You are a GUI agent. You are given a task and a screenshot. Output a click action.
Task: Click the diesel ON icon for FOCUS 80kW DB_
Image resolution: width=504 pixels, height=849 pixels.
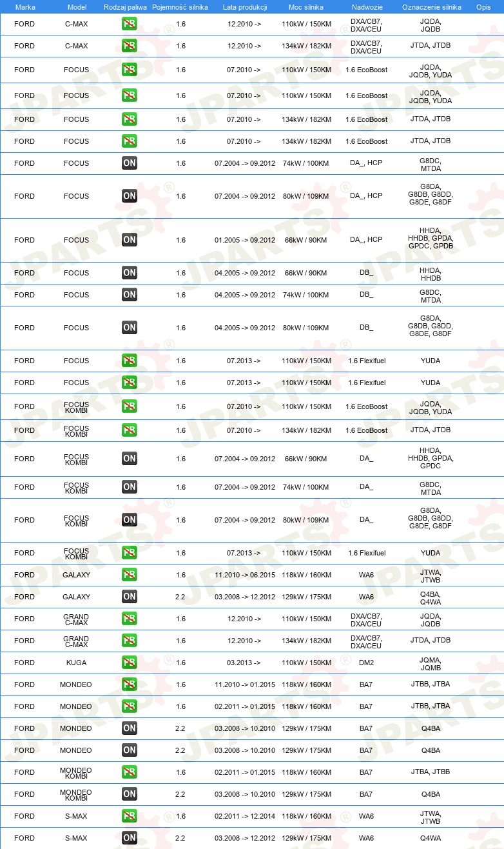[130, 328]
